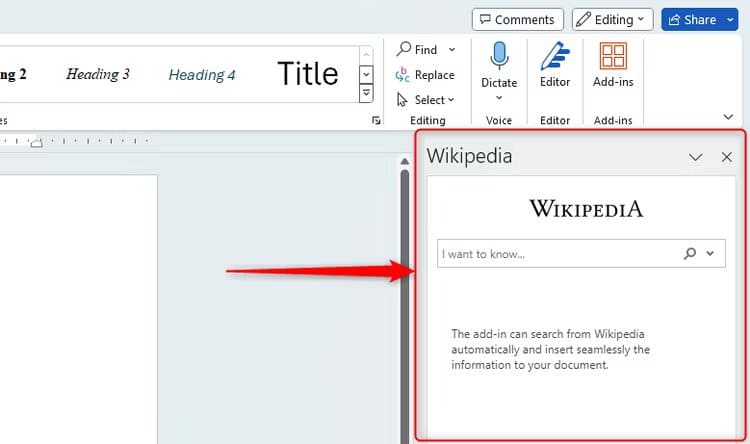Click the Share button
Image resolution: width=750 pixels, height=444 pixels.
(x=693, y=20)
